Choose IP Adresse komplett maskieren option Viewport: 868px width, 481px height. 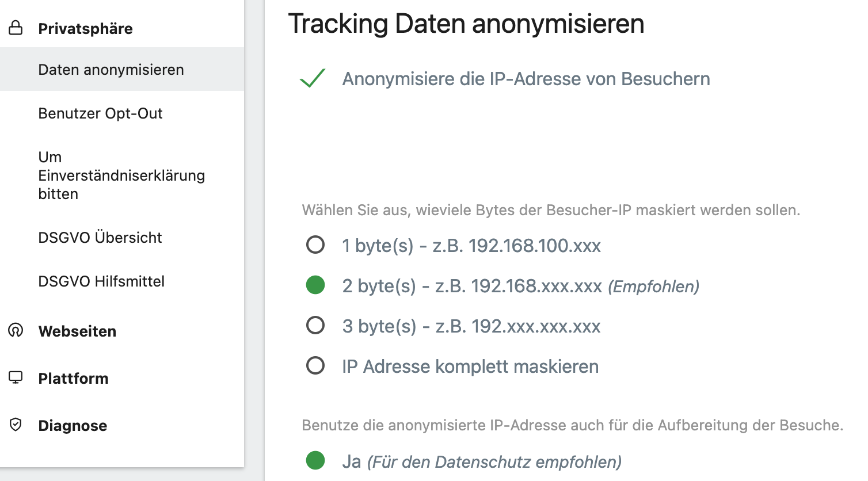315,366
